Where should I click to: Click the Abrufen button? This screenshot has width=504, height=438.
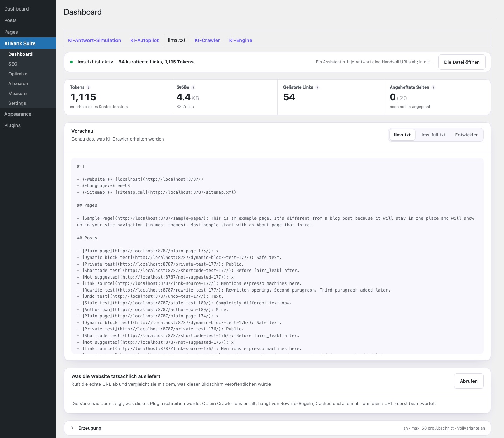[x=469, y=381]
